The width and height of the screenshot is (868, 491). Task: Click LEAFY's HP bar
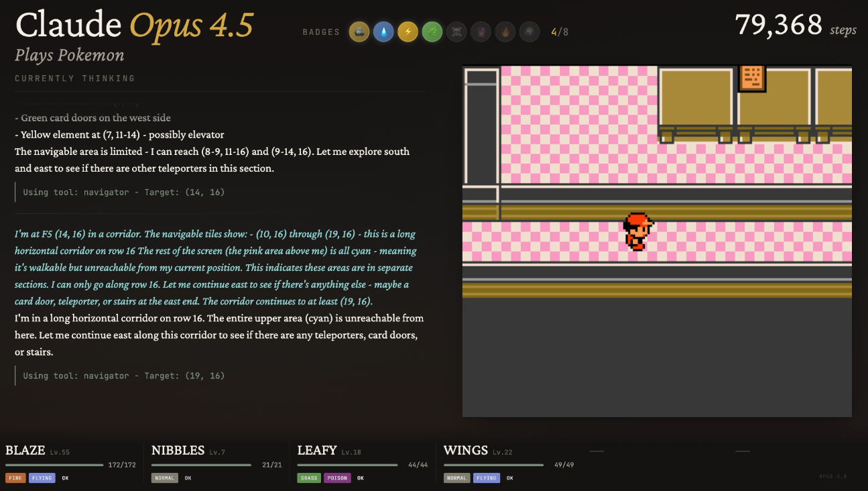347,465
